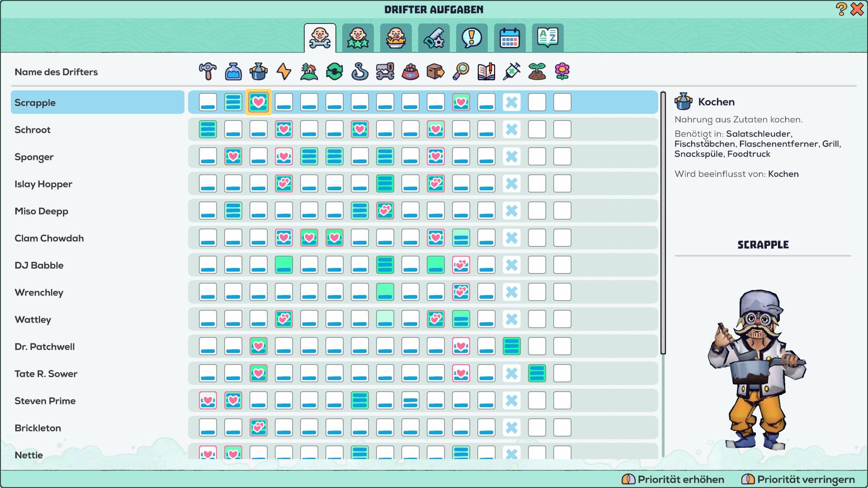Select the Clam Chowdah drifter row

49,238
